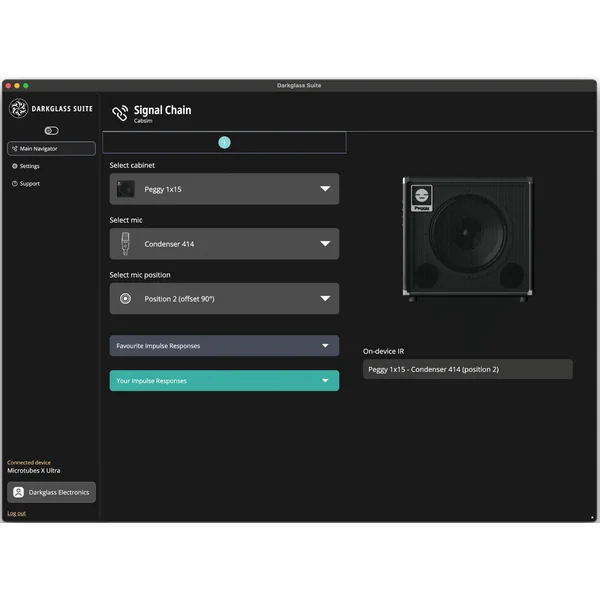Toggle the switch under the Darkglass Suite logo
Image resolution: width=600 pixels, height=600 pixels.
[x=51, y=131]
